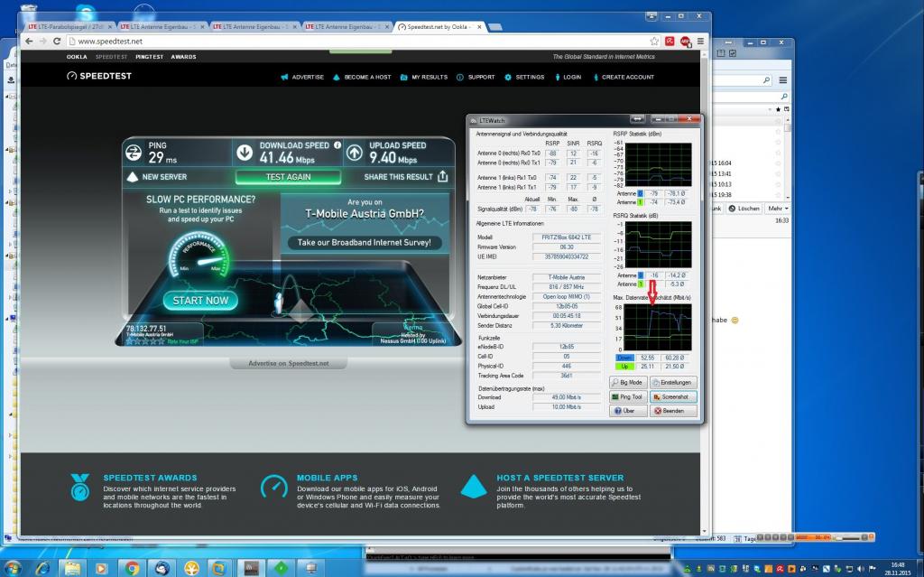Click the Max. Datenrate graph in LTEWatch
The height and width of the screenshot is (577, 924).
(x=658, y=328)
